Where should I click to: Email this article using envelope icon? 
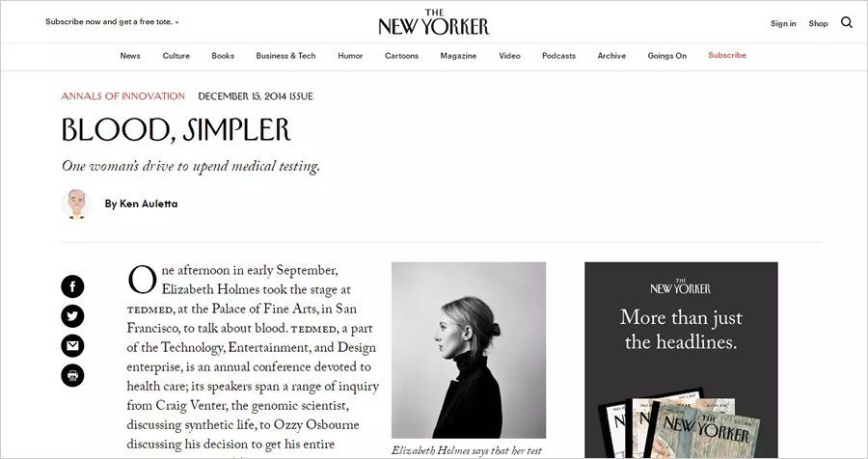click(72, 346)
